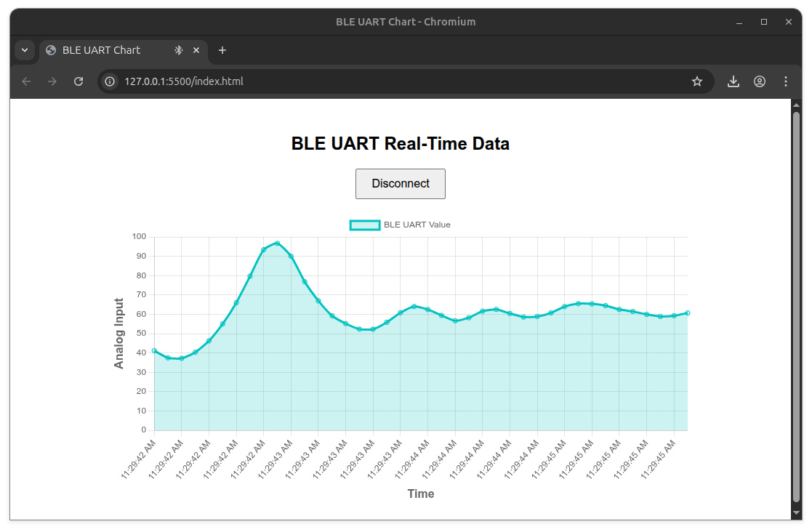
Task: Close the BLE UART Chart tab
Action: 196,50
